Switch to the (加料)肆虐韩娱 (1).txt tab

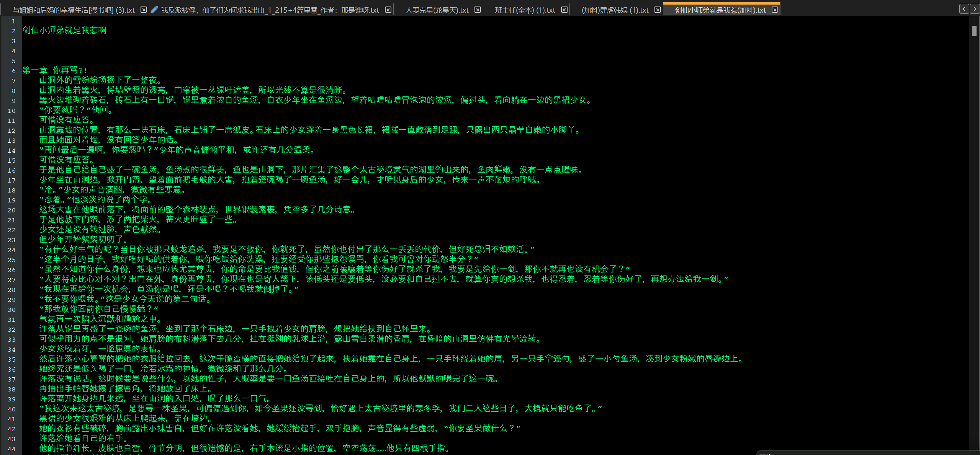[615, 10]
